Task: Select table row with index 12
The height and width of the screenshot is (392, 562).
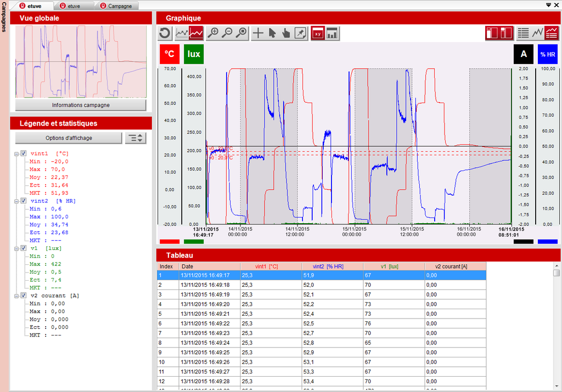Action: click(x=322, y=381)
